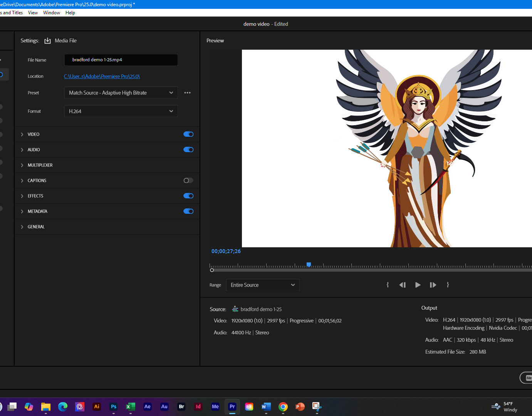Open the weather widget showing 54°F Windy
Screen dimensions: 532x416
point(505,407)
